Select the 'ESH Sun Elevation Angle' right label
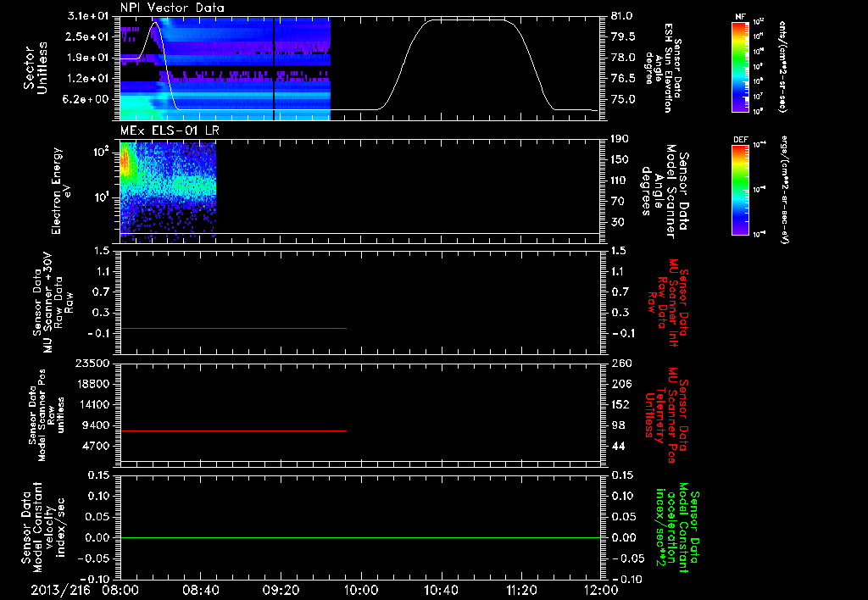Viewport: 868px width, 600px height. coord(662,68)
